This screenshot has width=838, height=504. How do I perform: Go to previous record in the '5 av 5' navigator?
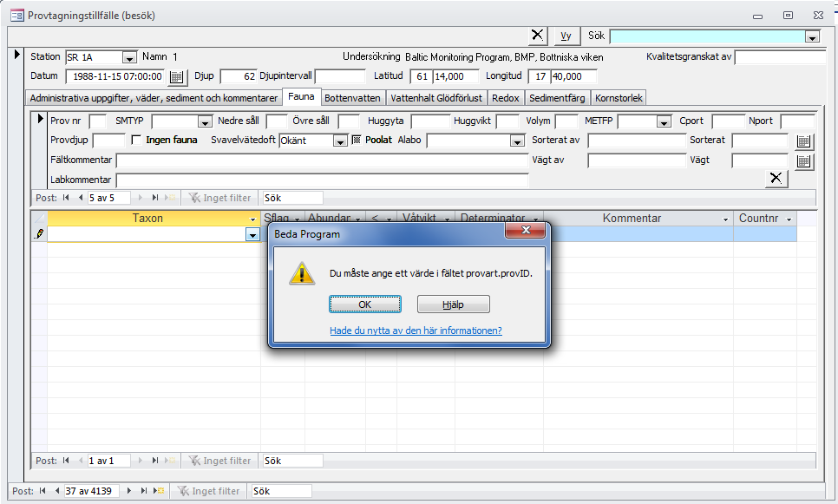click(x=80, y=198)
